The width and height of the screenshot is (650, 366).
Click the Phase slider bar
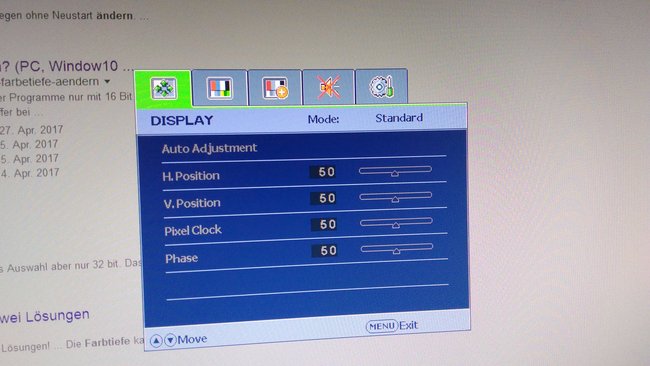click(x=397, y=249)
